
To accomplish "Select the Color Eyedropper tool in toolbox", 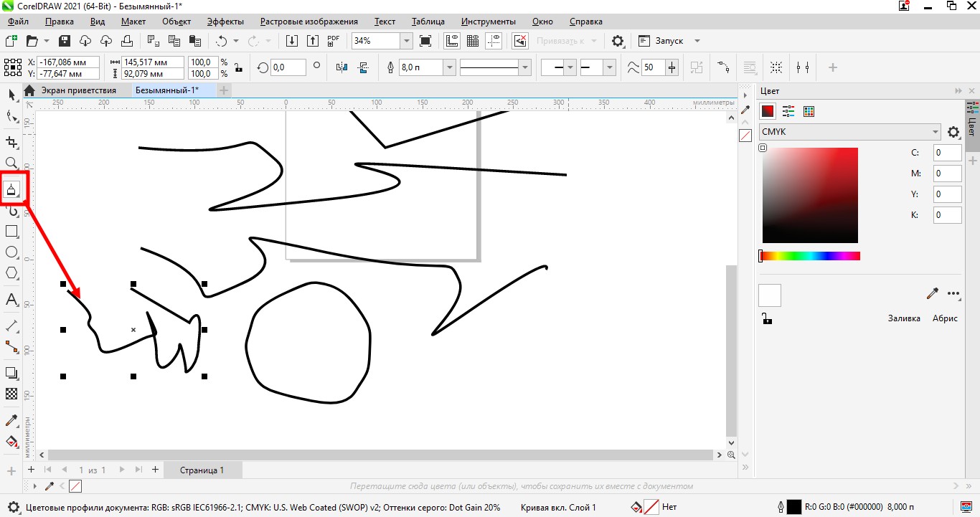I will pos(11,420).
